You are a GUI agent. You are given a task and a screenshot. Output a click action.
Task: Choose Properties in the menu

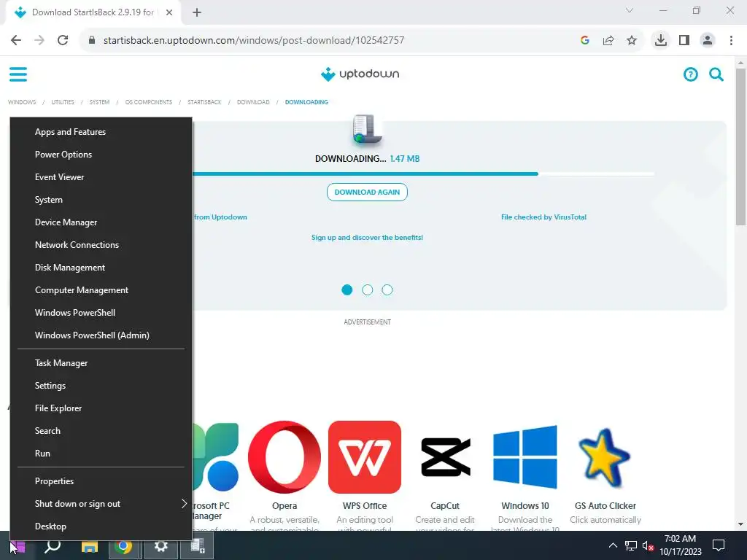101,481
